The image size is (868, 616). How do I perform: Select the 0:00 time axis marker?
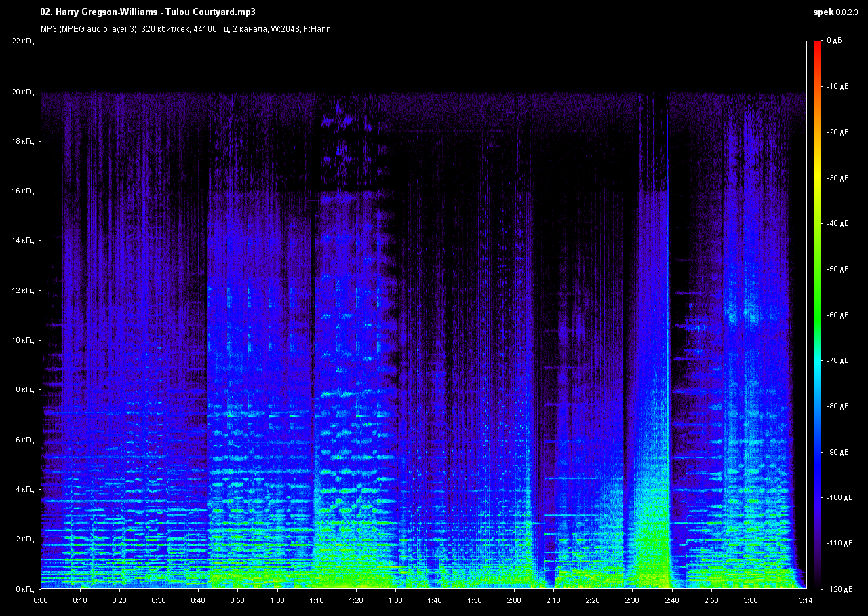[x=41, y=600]
